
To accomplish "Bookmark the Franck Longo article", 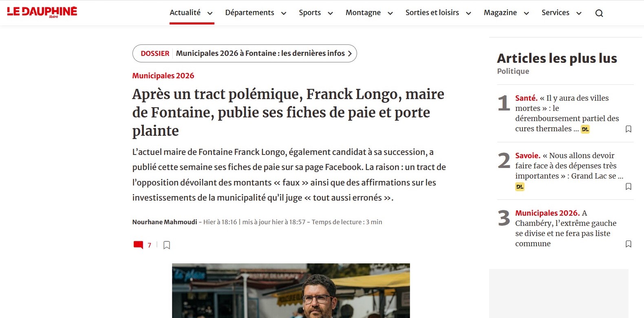I will [x=167, y=245].
